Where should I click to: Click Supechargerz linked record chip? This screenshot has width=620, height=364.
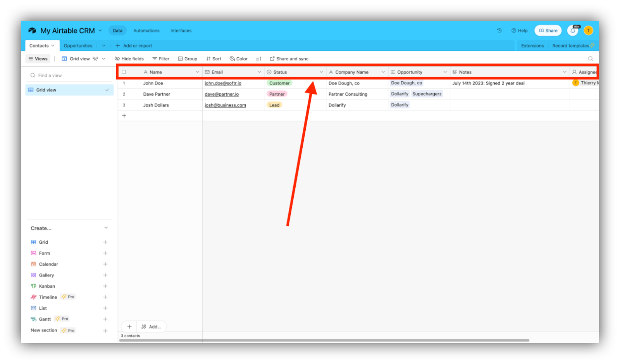click(x=427, y=94)
